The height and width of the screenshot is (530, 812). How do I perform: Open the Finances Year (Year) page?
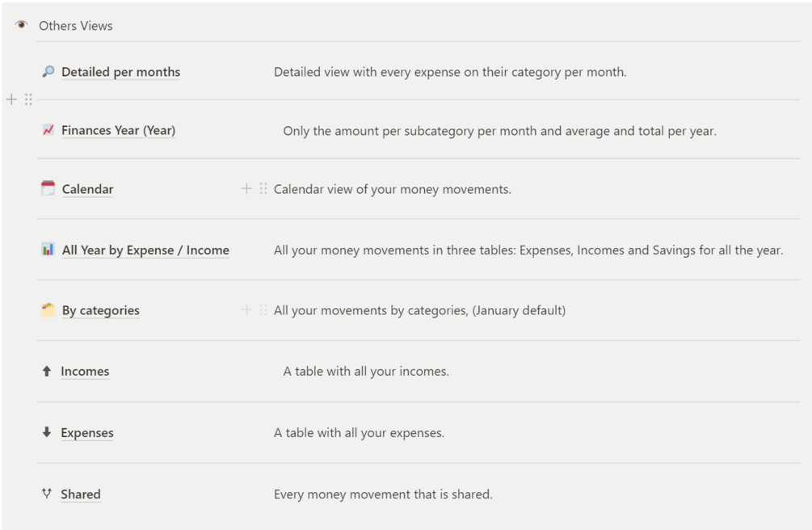(x=118, y=130)
